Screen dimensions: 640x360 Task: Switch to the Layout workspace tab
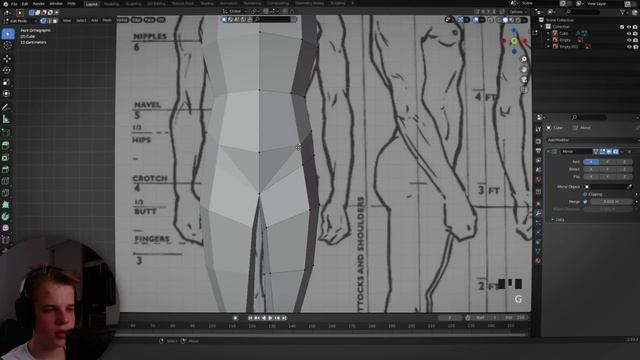point(92,4)
